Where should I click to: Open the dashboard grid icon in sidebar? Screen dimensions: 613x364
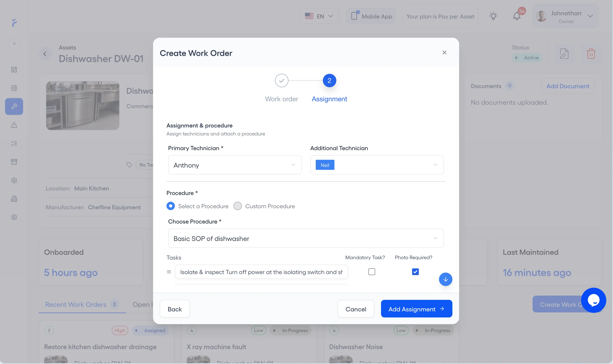pyautogui.click(x=14, y=70)
